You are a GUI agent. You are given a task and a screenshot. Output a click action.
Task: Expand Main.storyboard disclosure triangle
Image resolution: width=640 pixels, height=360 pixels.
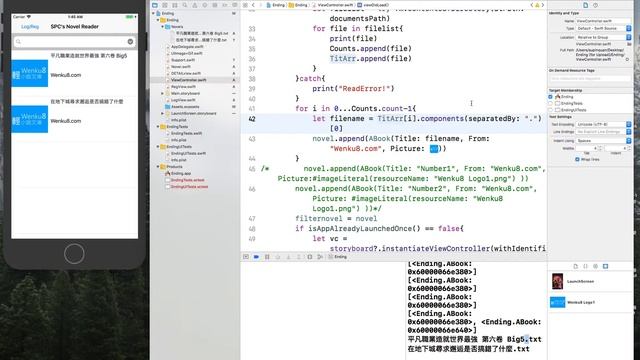click(x=162, y=93)
